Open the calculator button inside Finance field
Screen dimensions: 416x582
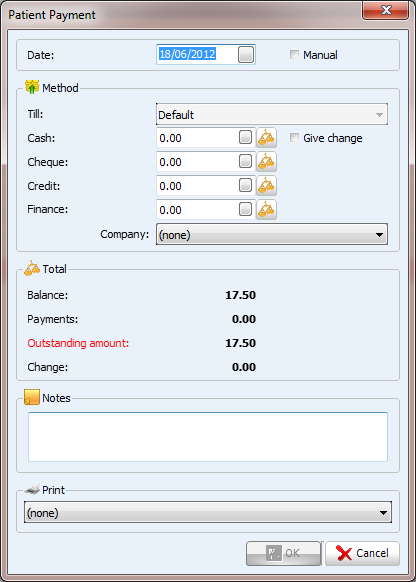tap(245, 209)
